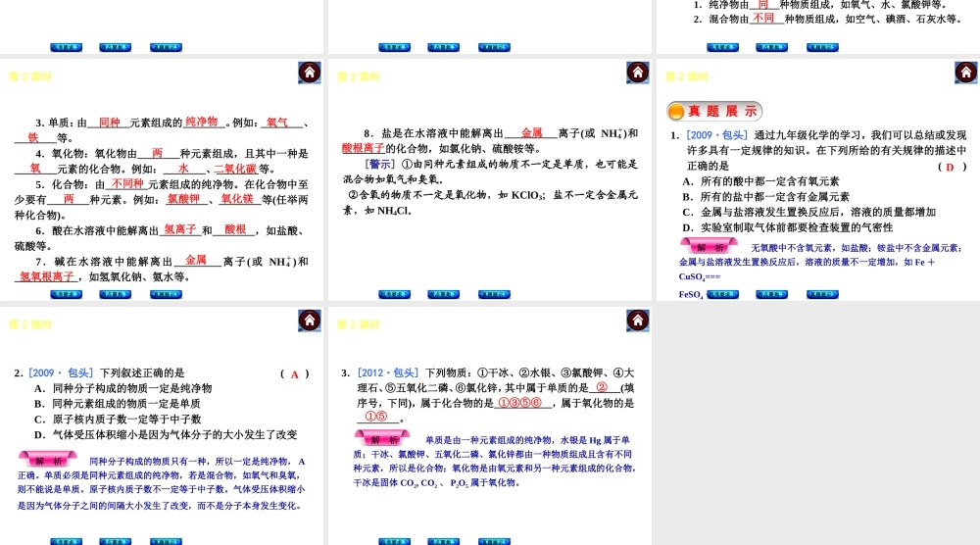Screen dimensions: 980x545
Task: Click yellow 第2课时 title on question 3 slide
Action: click(358, 324)
